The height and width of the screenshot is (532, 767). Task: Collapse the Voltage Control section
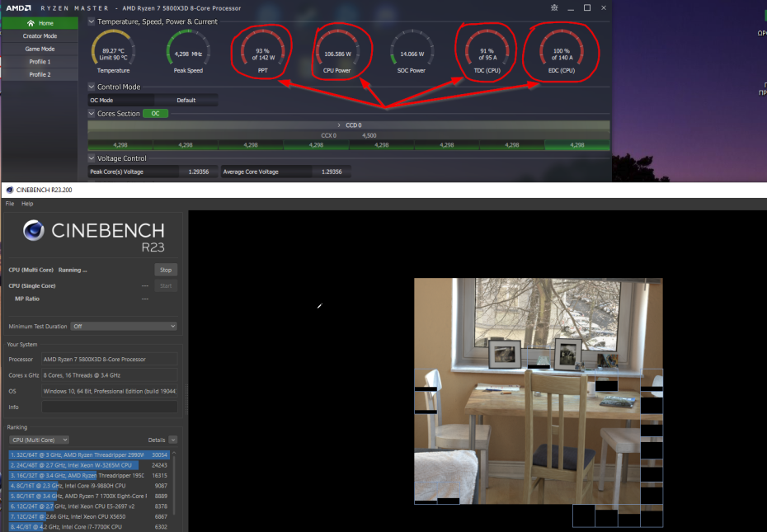[x=92, y=158]
